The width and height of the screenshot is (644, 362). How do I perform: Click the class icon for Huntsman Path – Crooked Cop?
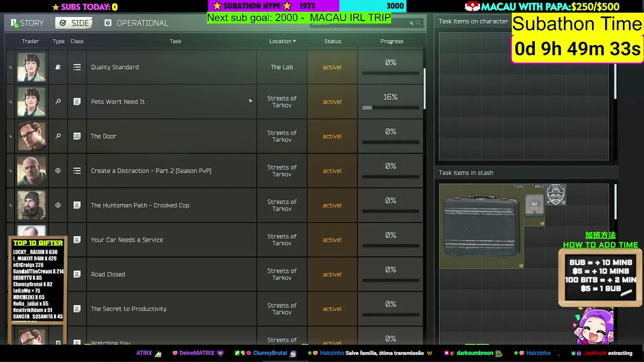coord(77,205)
